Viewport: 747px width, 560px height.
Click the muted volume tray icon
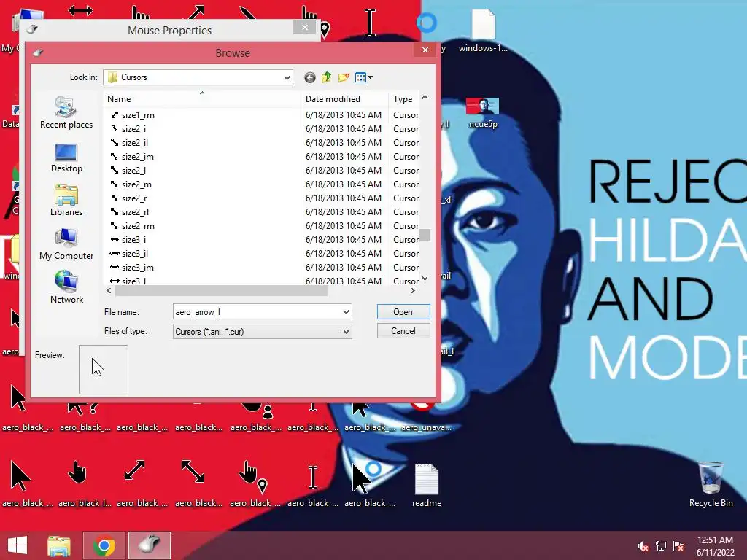(x=643, y=546)
